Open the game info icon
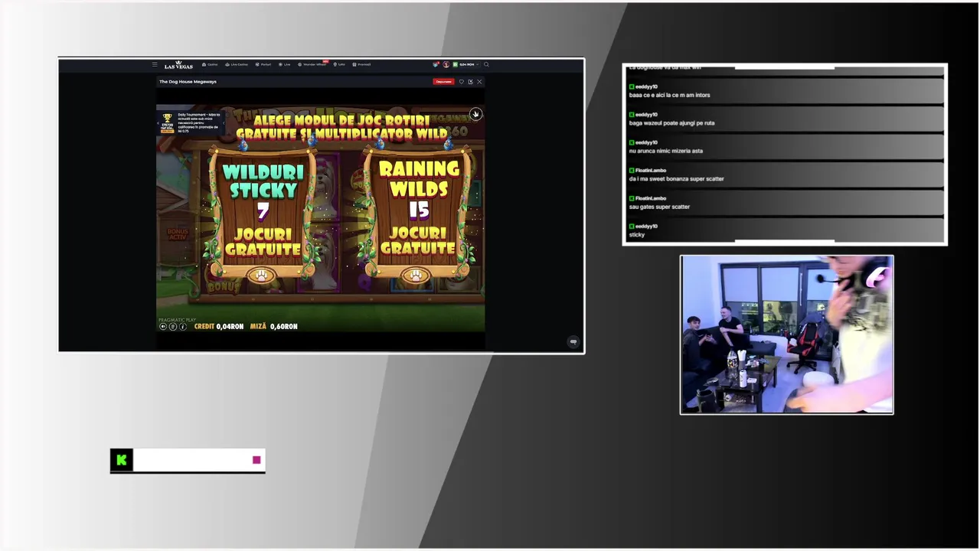 [182, 327]
